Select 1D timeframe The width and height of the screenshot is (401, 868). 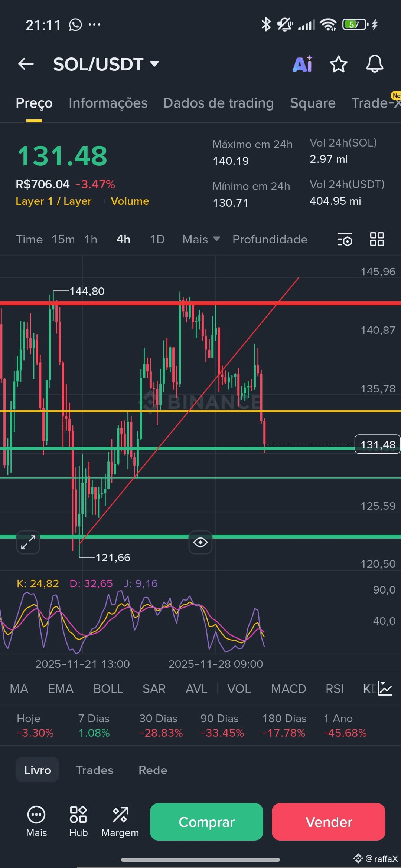tap(157, 239)
